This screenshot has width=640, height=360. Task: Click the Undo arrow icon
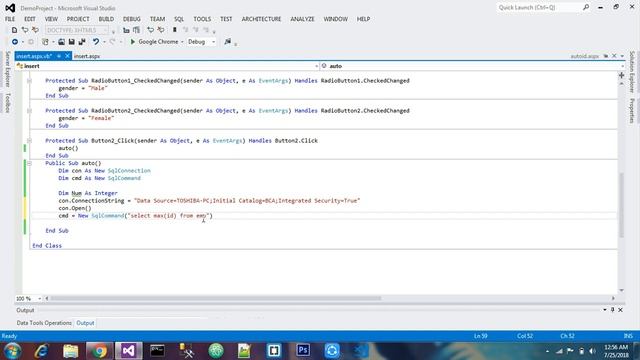click(x=96, y=42)
